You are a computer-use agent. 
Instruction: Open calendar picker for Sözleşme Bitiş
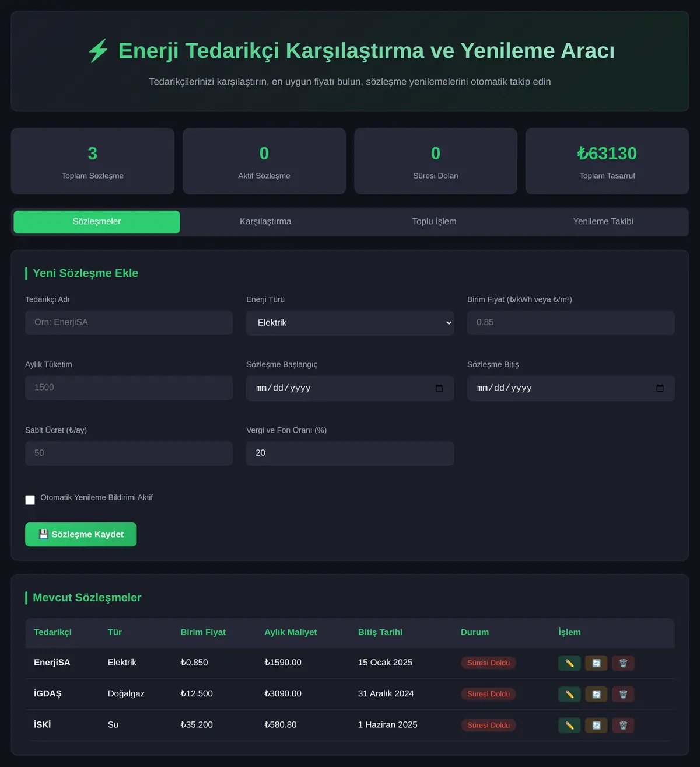[660, 388]
